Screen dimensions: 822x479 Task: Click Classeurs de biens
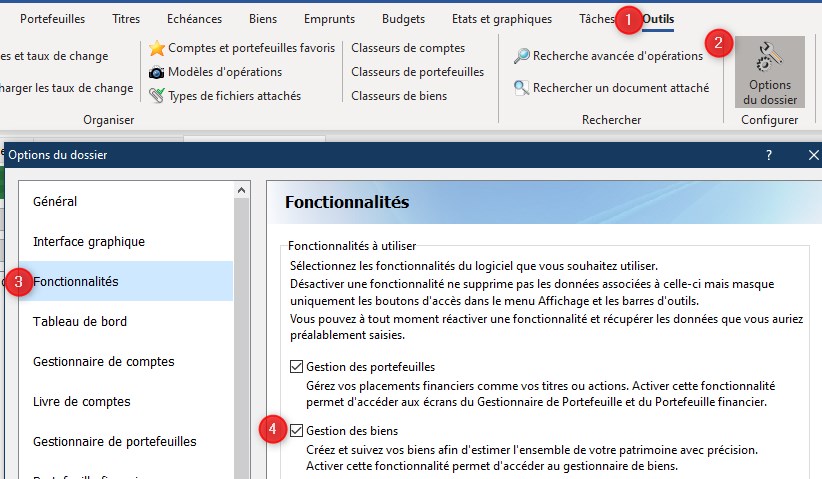click(399, 96)
